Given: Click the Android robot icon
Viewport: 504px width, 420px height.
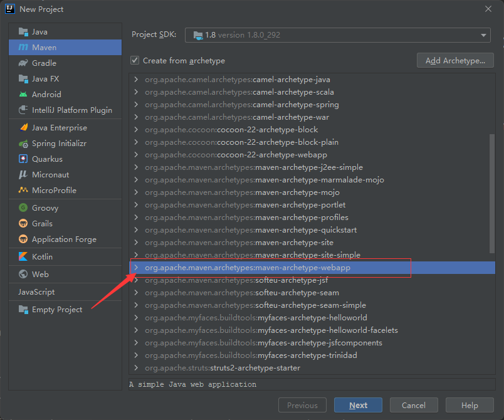Looking at the screenshot, I should (x=23, y=94).
